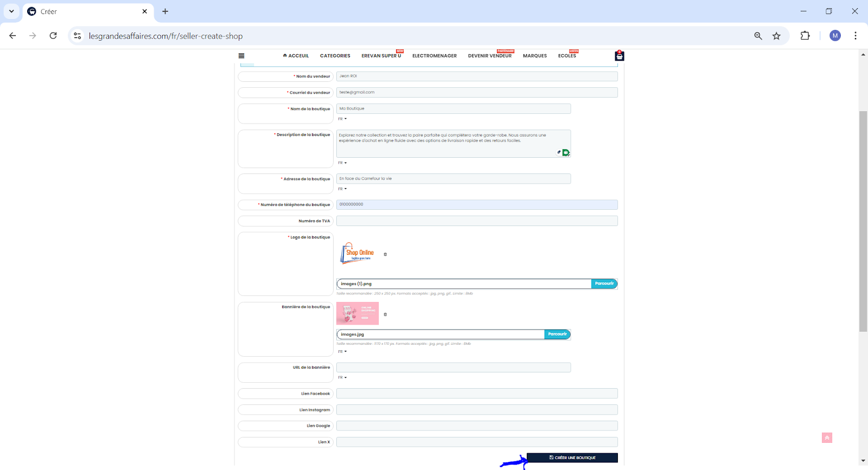The image size is (868, 470).
Task: Delete the uploaded banner image
Action: coord(385,314)
